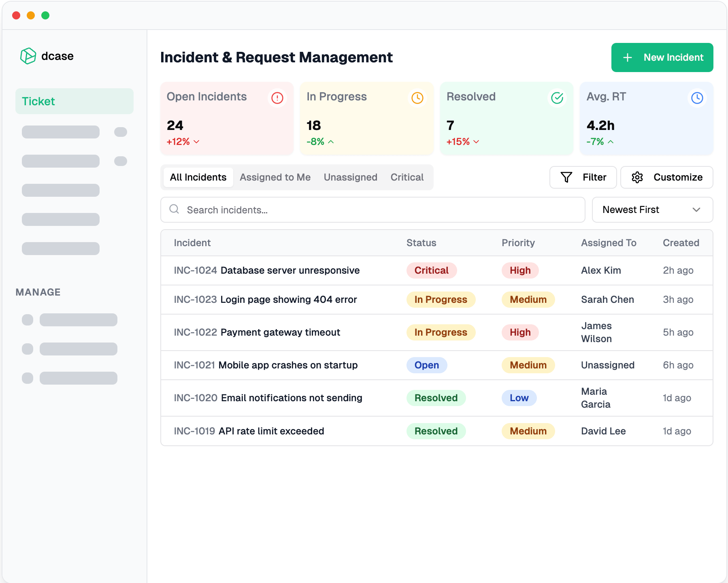The height and width of the screenshot is (583, 728).
Task: Sort by the Priority column header
Action: pyautogui.click(x=518, y=243)
